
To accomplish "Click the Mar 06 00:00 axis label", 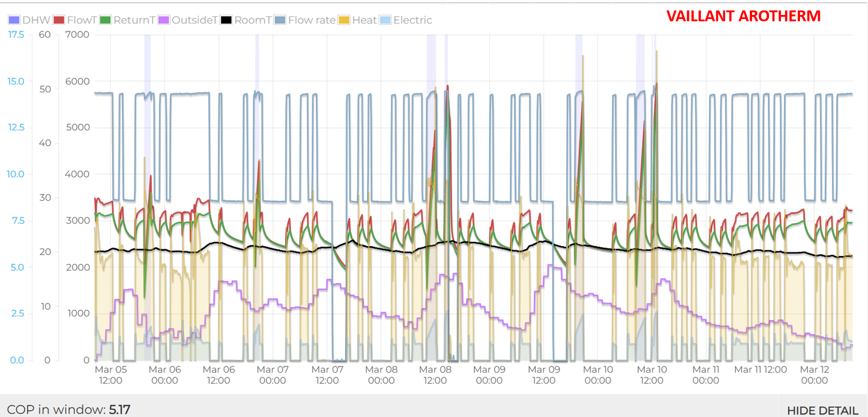I will point(165,375).
